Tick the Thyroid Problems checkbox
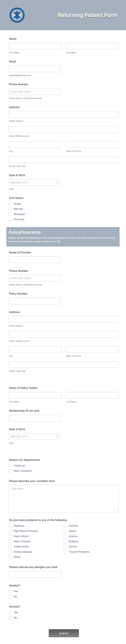The height and width of the screenshot is (644, 126). click(65, 552)
